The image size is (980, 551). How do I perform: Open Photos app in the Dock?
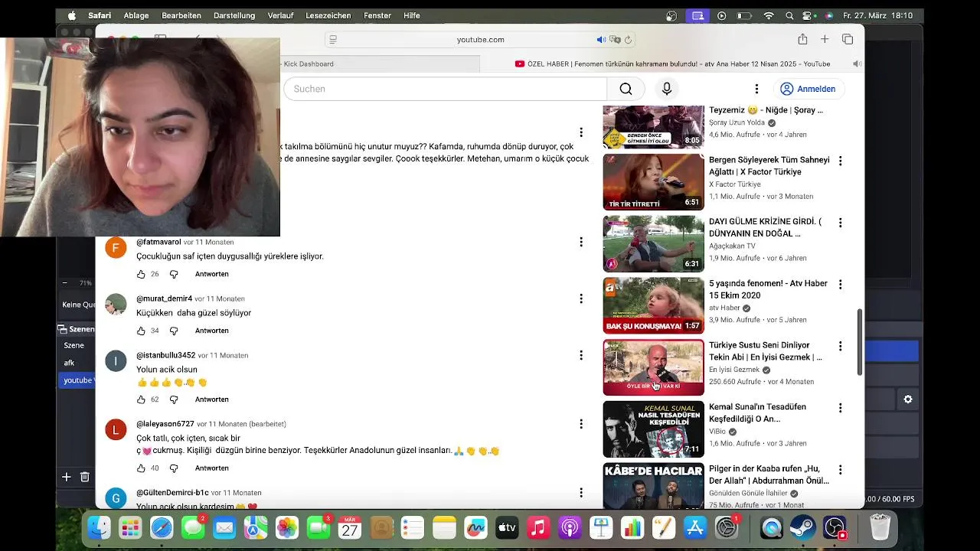[287, 527]
